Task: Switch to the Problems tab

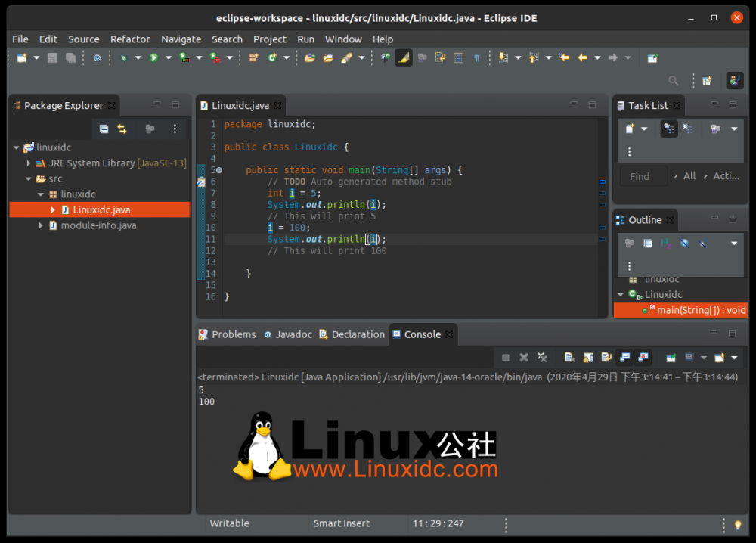Action: [233, 334]
